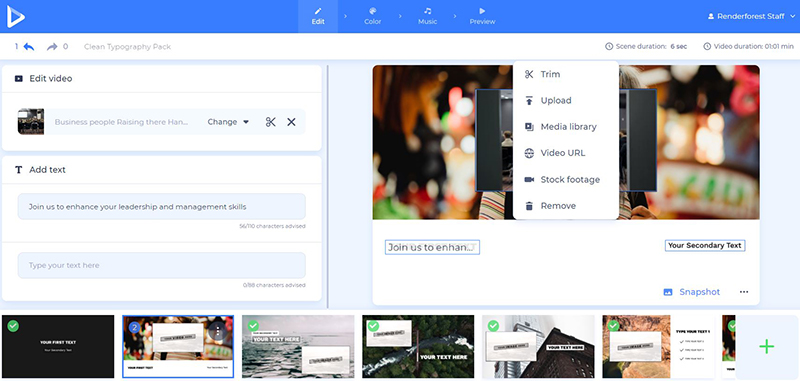Open the three-dots menu next to Snapshot
This screenshot has height=381, width=800.
coord(744,292)
